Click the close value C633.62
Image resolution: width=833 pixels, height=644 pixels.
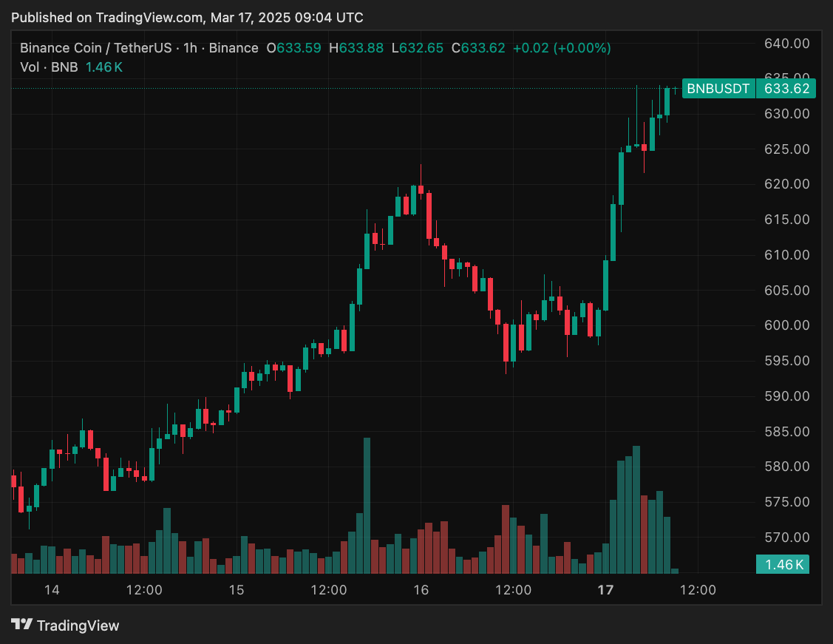pos(478,48)
